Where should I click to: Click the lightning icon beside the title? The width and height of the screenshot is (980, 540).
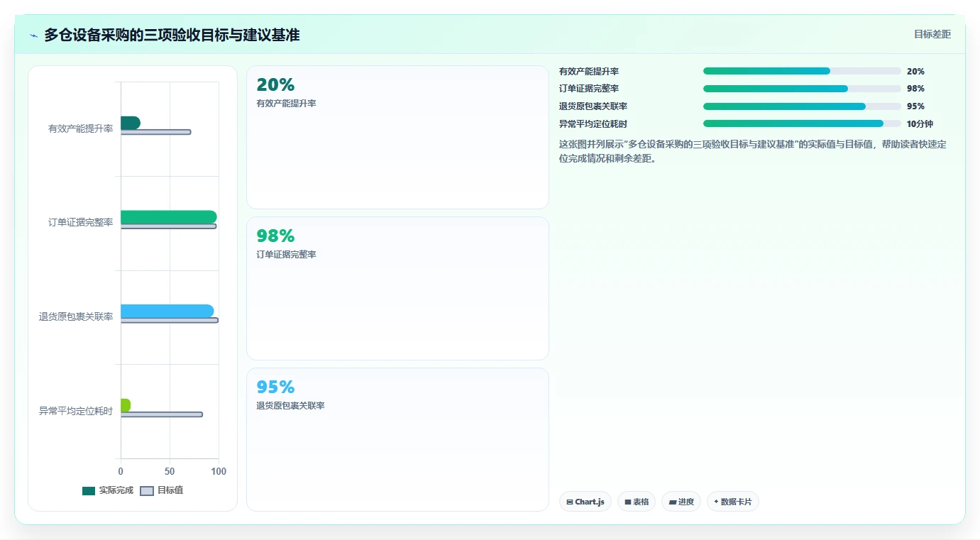(33, 35)
